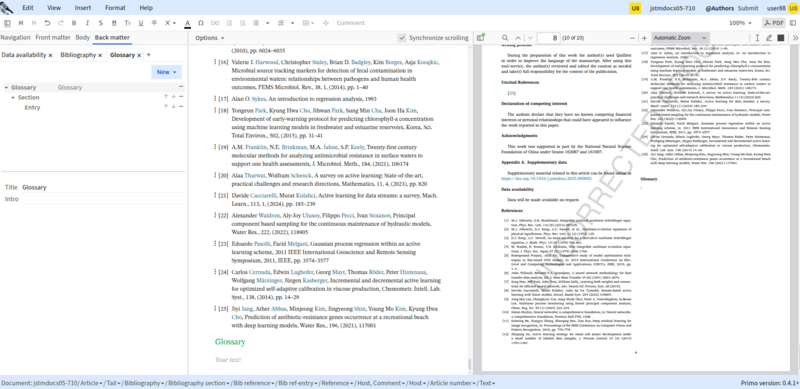
Task: Add a new back matter tab with plus
Action: click(148, 55)
